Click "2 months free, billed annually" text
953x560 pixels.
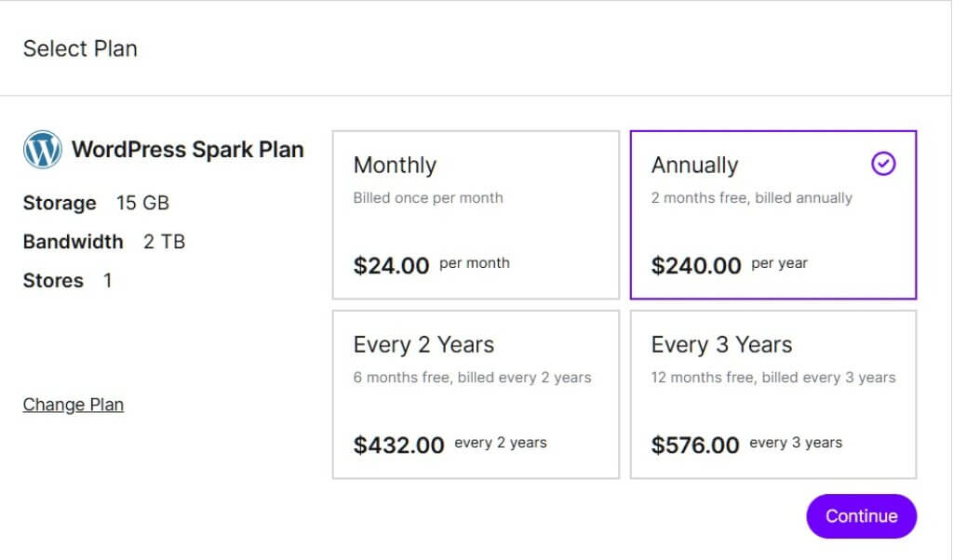[752, 198]
